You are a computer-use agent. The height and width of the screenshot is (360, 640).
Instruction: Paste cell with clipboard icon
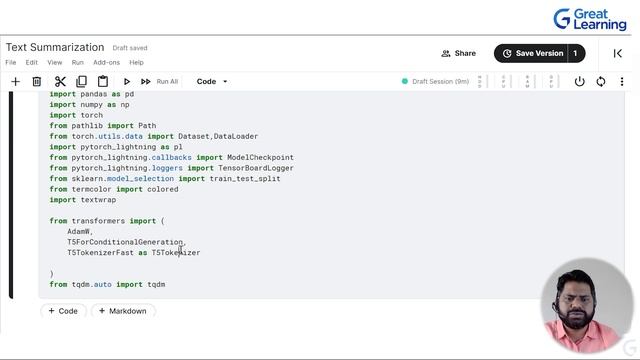pyautogui.click(x=103, y=82)
